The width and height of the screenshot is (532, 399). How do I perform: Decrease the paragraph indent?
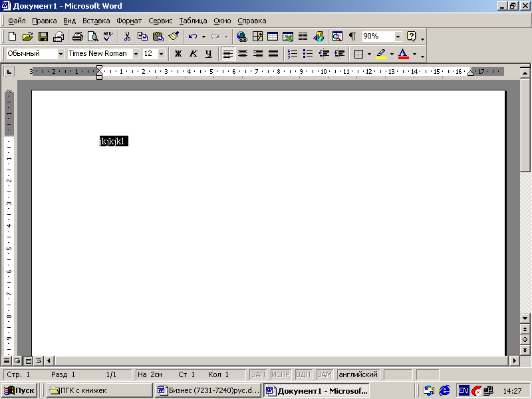point(324,54)
